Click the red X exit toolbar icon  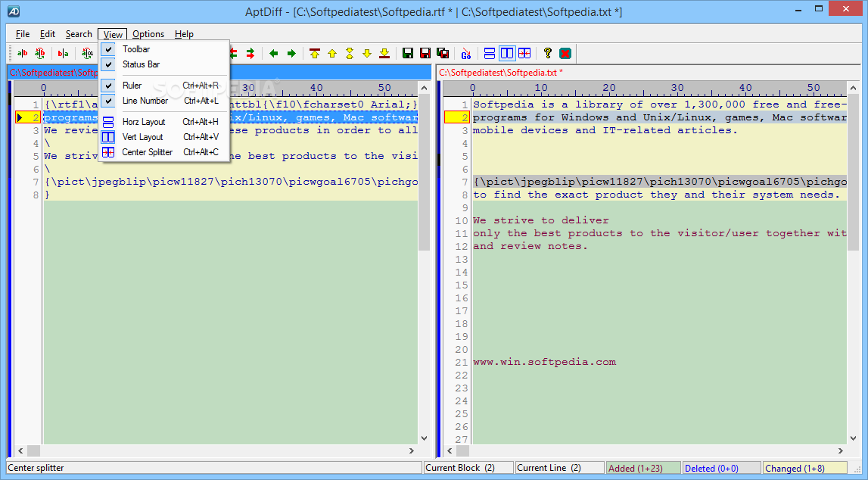[x=565, y=53]
